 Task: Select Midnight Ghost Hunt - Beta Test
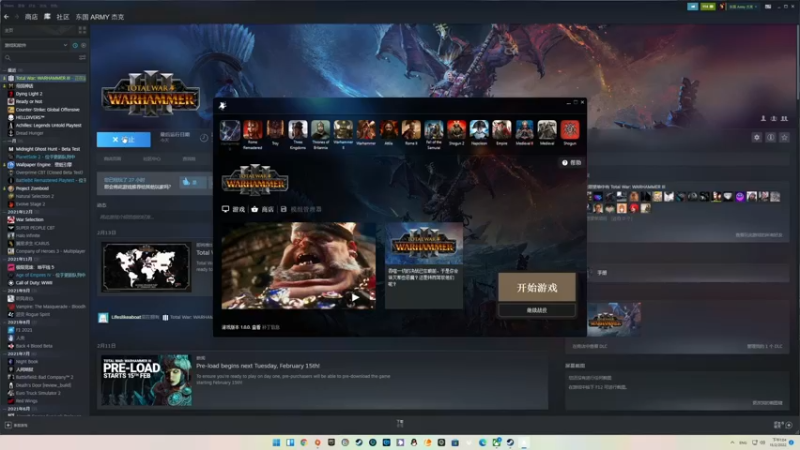click(43, 149)
